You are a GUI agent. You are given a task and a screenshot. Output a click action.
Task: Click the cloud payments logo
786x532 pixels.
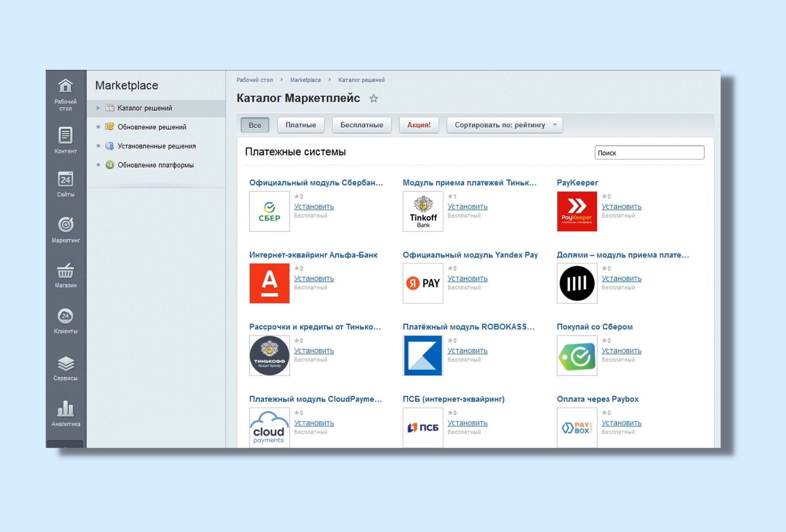269,428
